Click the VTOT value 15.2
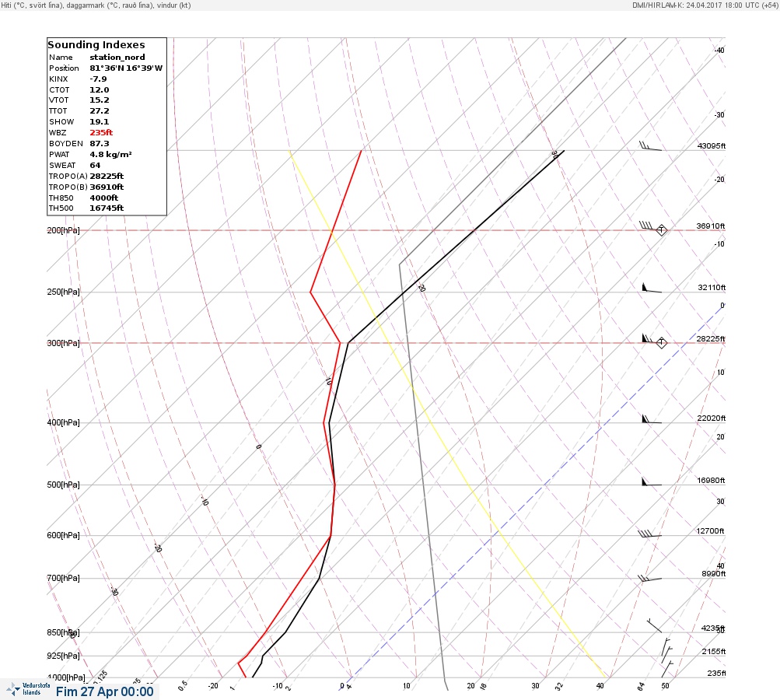The width and height of the screenshot is (780, 700). (x=99, y=100)
